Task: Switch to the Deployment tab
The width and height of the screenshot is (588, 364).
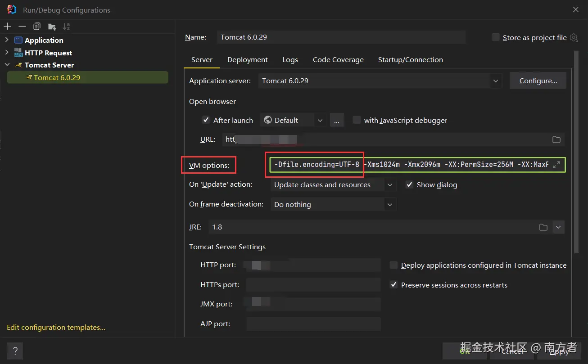Action: click(248, 59)
